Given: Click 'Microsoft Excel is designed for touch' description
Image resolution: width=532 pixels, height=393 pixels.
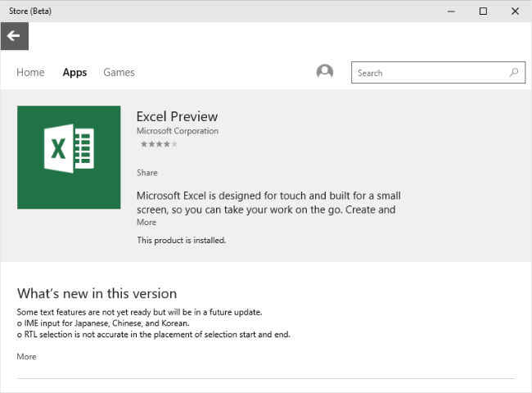Looking at the screenshot, I should click(268, 202).
